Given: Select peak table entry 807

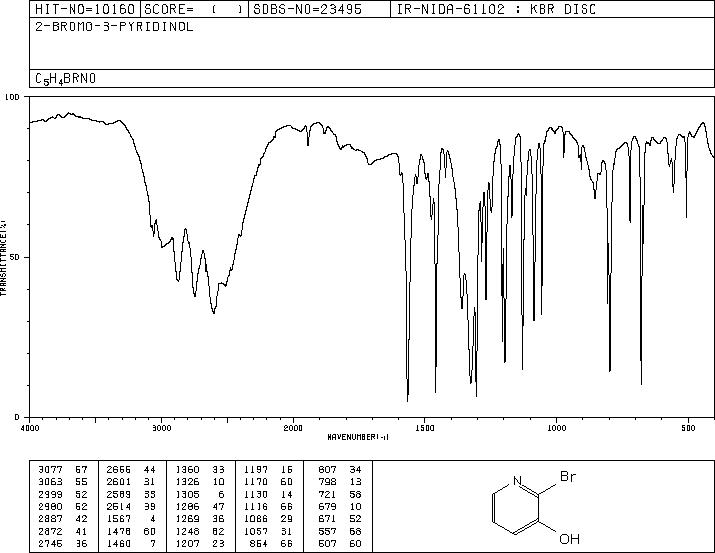Looking at the screenshot, I should (x=327, y=469).
